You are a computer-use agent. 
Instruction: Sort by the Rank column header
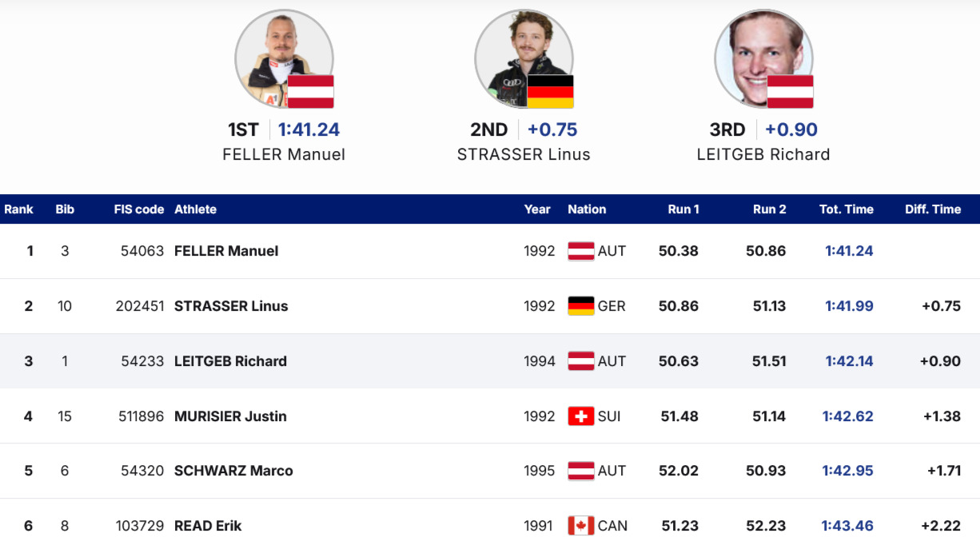[19, 209]
